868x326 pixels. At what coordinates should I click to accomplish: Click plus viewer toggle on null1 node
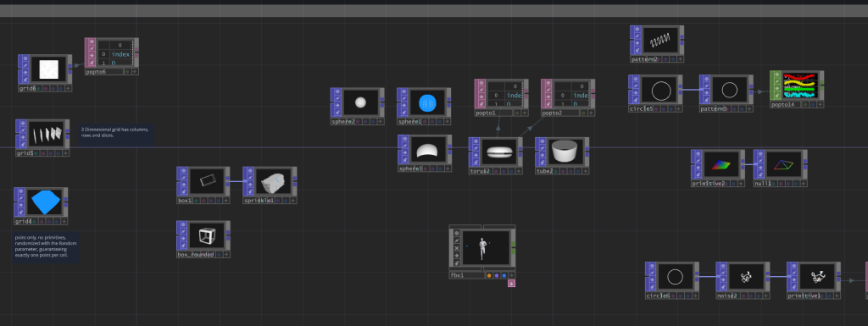[804, 184]
